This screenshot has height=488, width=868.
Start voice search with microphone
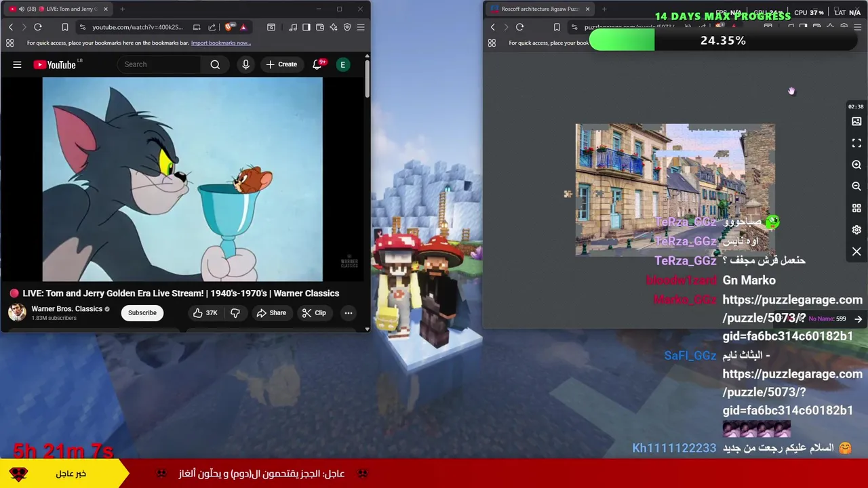tap(245, 64)
